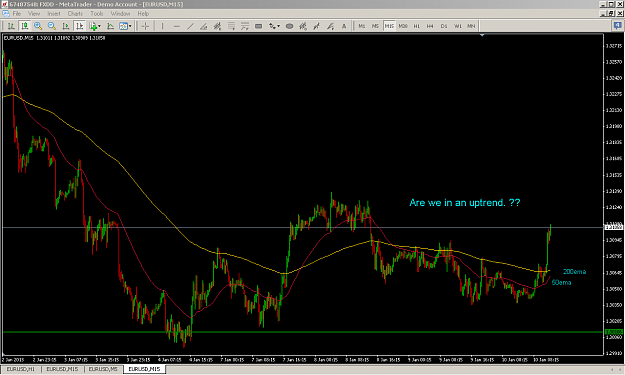Image resolution: width=625 pixels, height=375 pixels.
Task: Select the Rectangle shape tool
Action: 258,26
